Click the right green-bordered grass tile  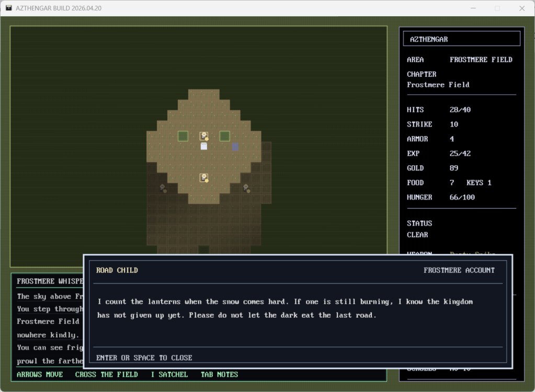pos(225,136)
